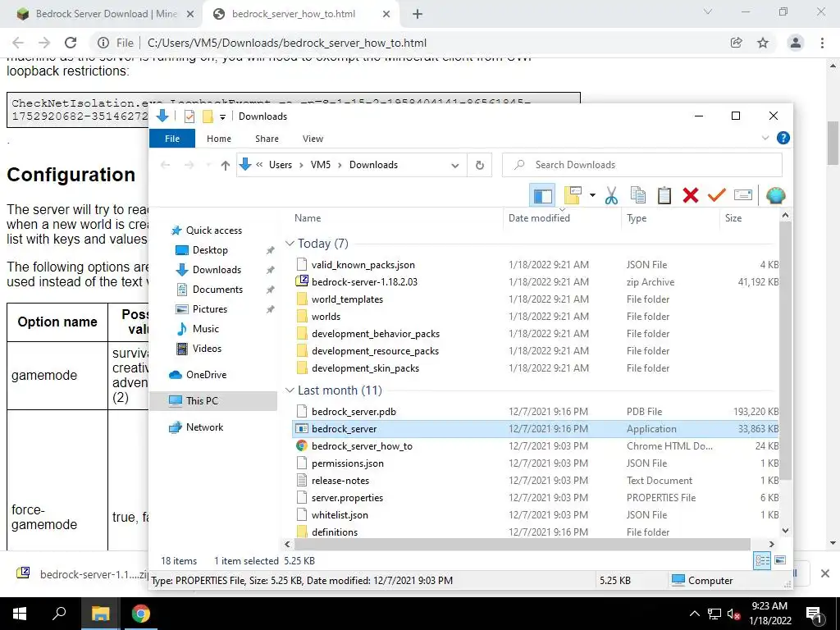Open a new Chrome tab
This screenshot has height=630, width=840.
click(418, 14)
